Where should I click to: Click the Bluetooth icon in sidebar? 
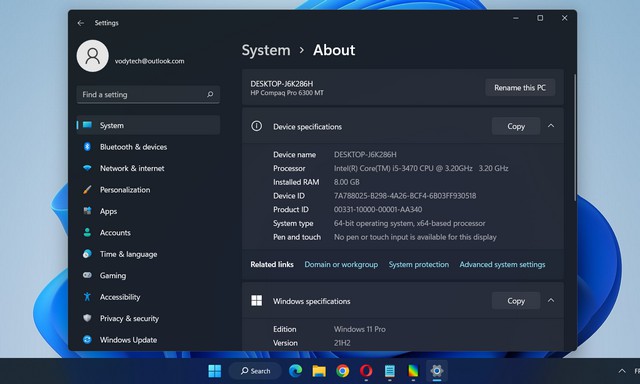tap(87, 146)
